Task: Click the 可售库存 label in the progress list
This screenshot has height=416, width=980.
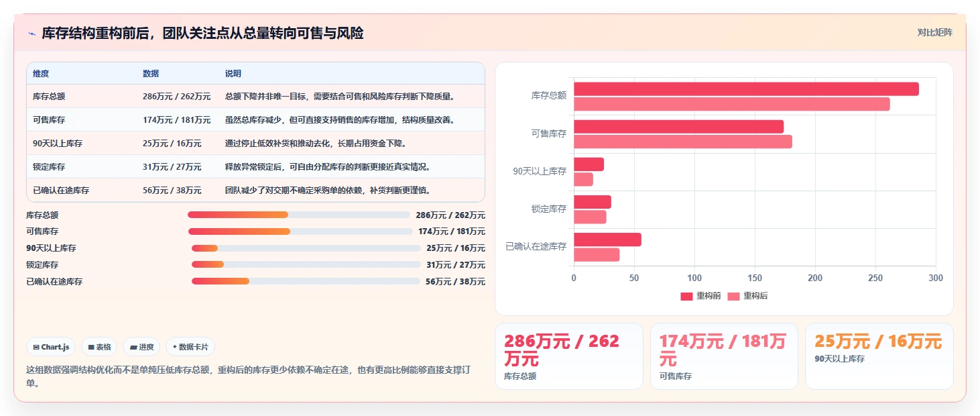Action: [42, 231]
